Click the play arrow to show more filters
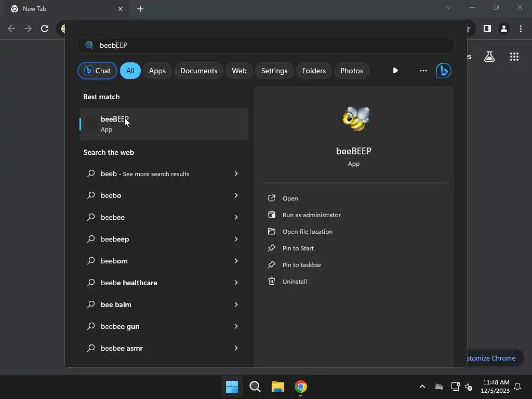Screen dimensions: 532x399 click(395, 71)
